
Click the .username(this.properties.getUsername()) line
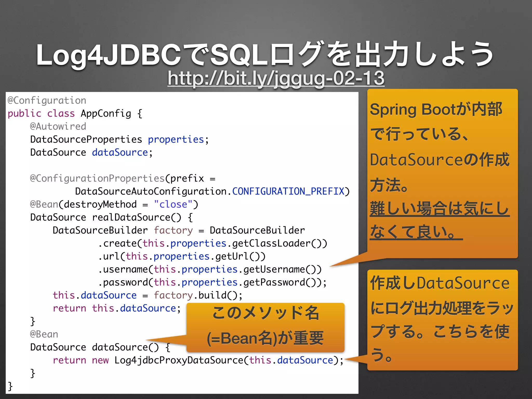coord(210,269)
